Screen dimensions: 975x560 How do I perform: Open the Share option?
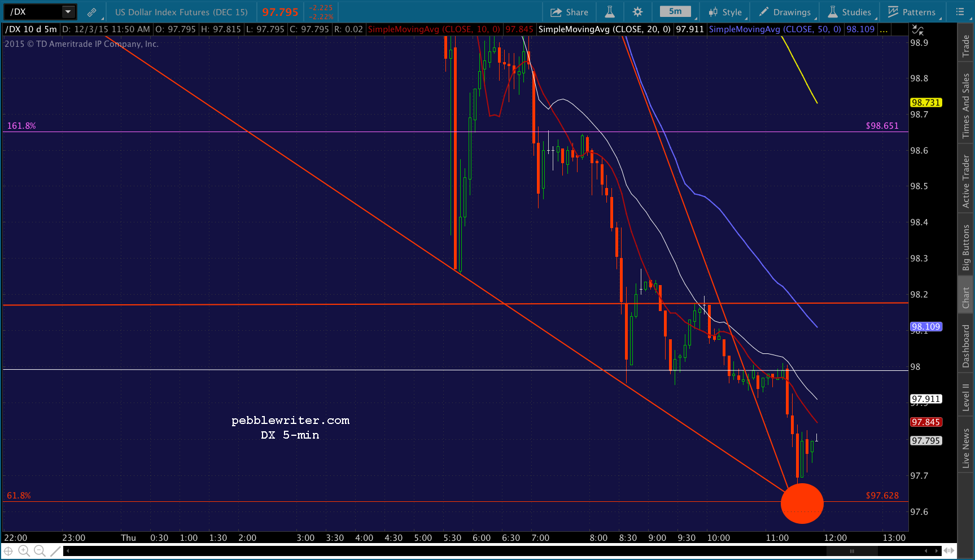[569, 12]
